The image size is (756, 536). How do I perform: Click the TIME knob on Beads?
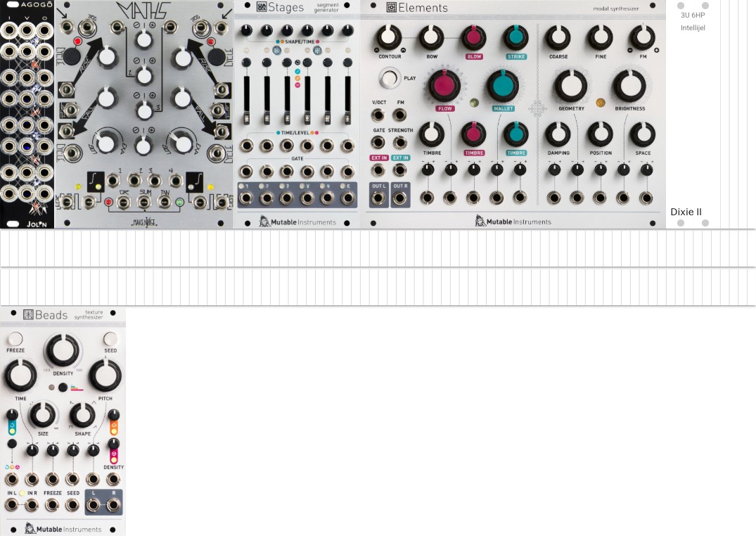coord(20,376)
